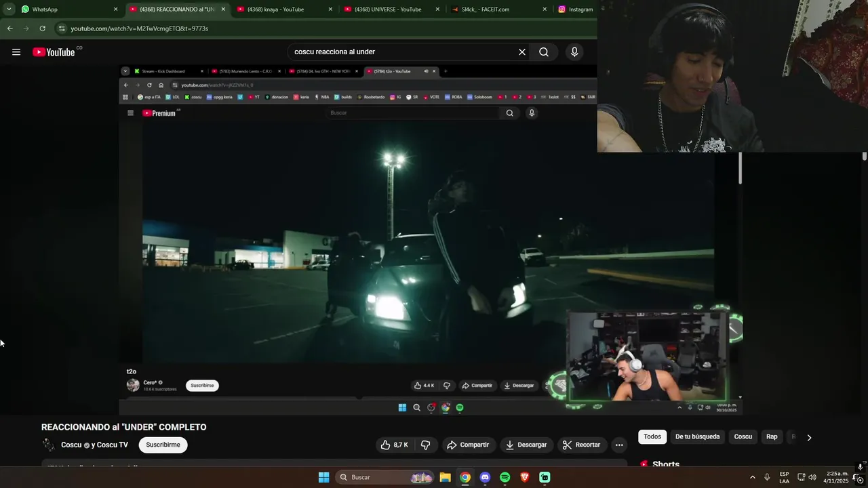Clear the search box with X

522,52
